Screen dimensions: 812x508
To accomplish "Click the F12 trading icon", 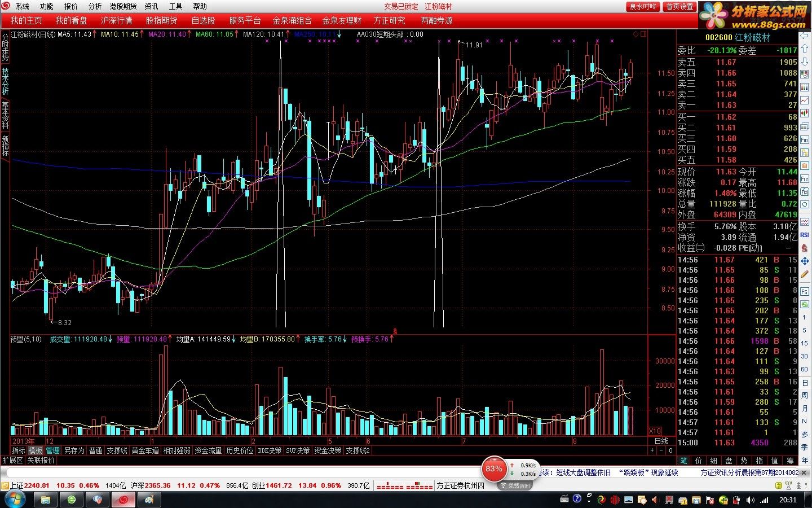I will pyautogui.click(x=805, y=178).
